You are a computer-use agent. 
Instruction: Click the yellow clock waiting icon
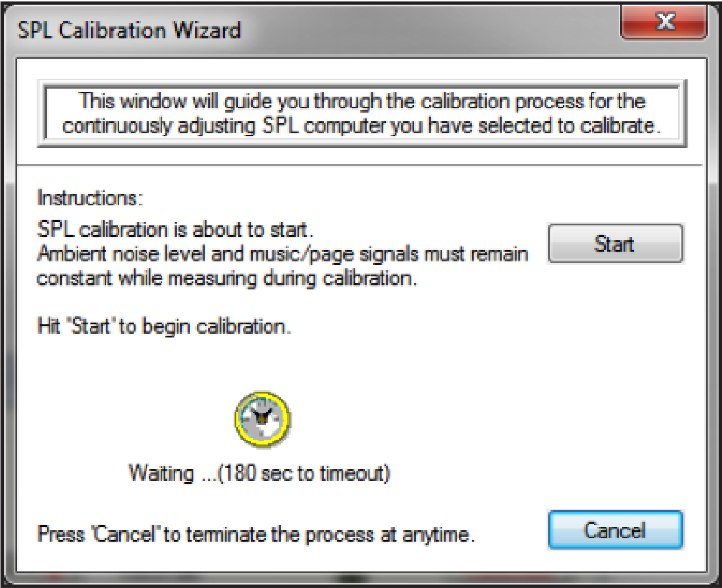[x=263, y=420]
